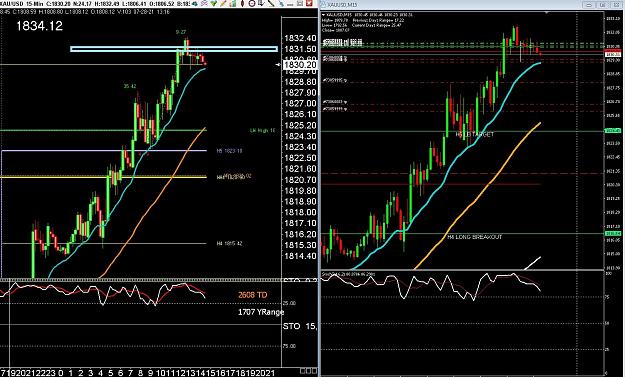This screenshot has height=377, width=625.
Task: Click the stochastic indicator panel of left chart
Action: (140, 323)
